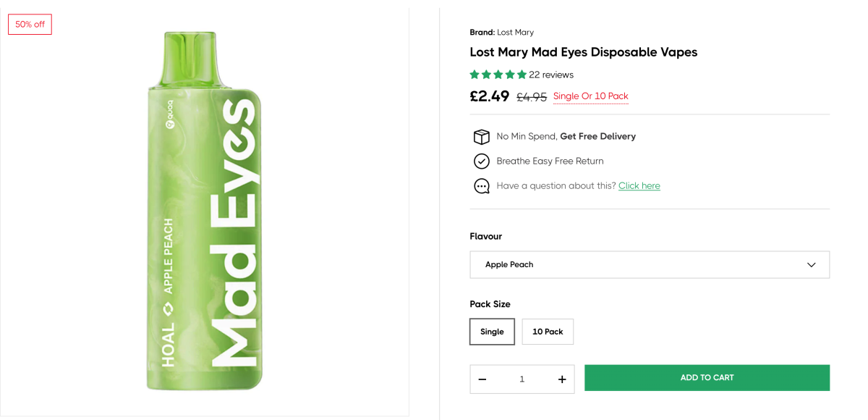
Task: Click the minus quantity icon
Action: point(482,379)
